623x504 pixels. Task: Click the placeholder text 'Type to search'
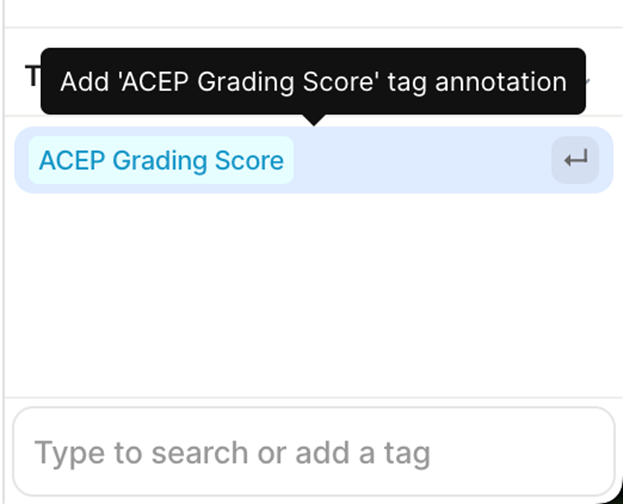(141, 453)
